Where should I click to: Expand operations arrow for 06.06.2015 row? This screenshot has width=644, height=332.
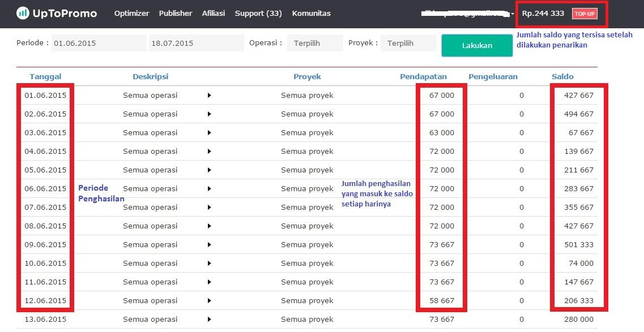click(x=209, y=189)
